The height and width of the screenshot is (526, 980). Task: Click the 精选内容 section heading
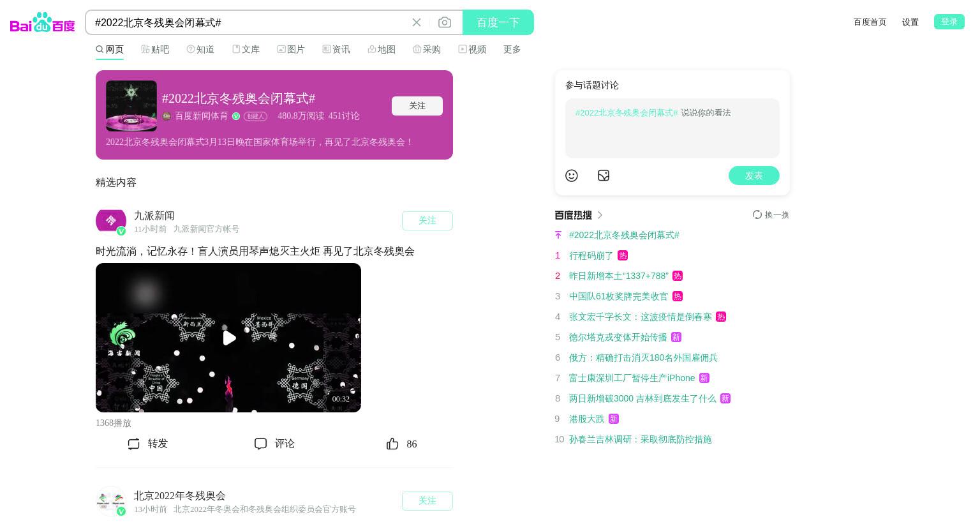point(116,183)
